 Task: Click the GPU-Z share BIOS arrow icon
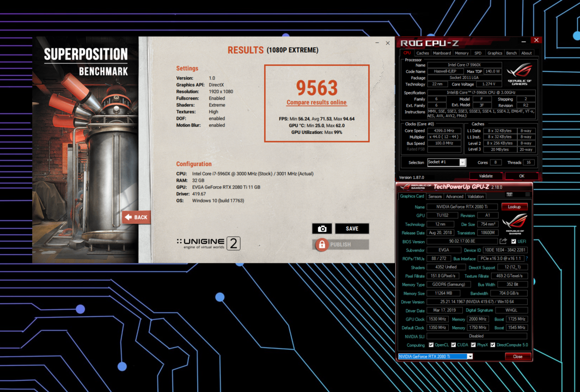(x=503, y=241)
